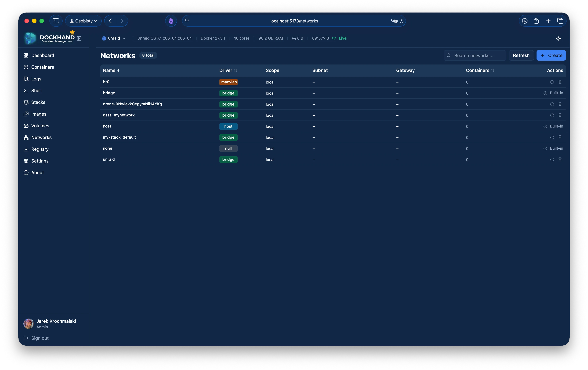View details of the br0 network
This screenshot has height=370, width=588.
coord(552,82)
